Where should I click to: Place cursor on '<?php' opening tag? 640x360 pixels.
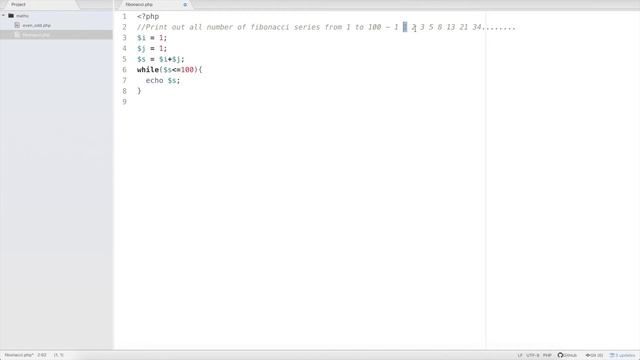point(148,16)
